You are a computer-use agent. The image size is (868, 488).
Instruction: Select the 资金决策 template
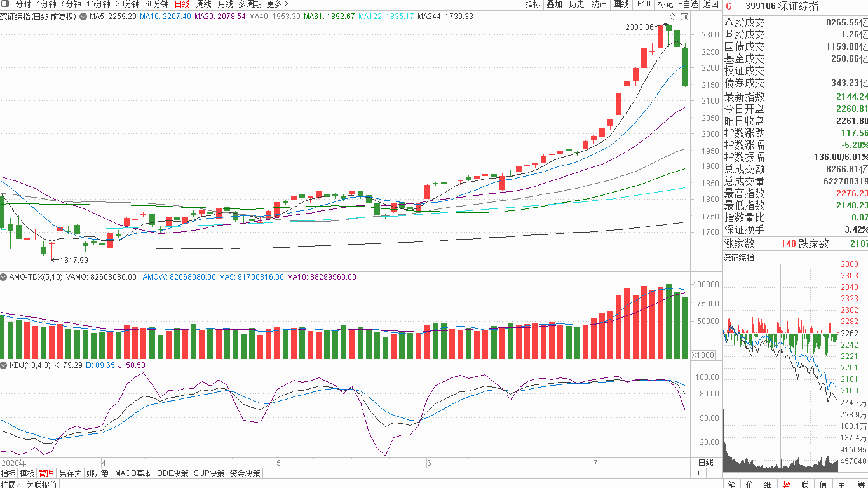(x=245, y=473)
